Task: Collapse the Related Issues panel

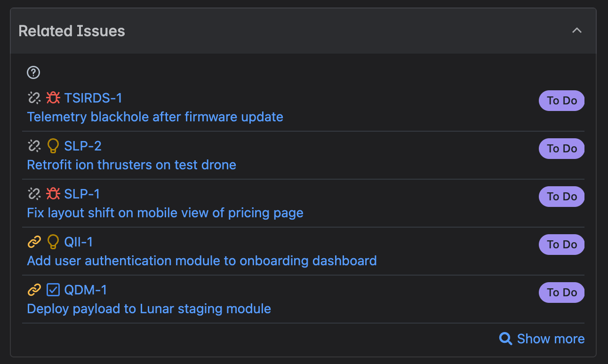Action: (576, 31)
